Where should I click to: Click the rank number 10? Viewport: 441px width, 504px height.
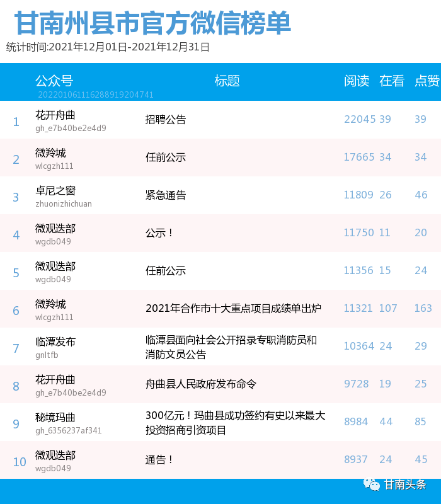[x=20, y=462]
